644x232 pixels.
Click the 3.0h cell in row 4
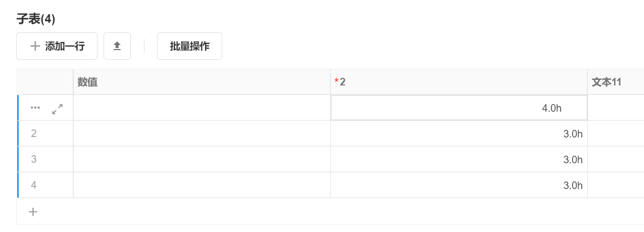click(459, 185)
